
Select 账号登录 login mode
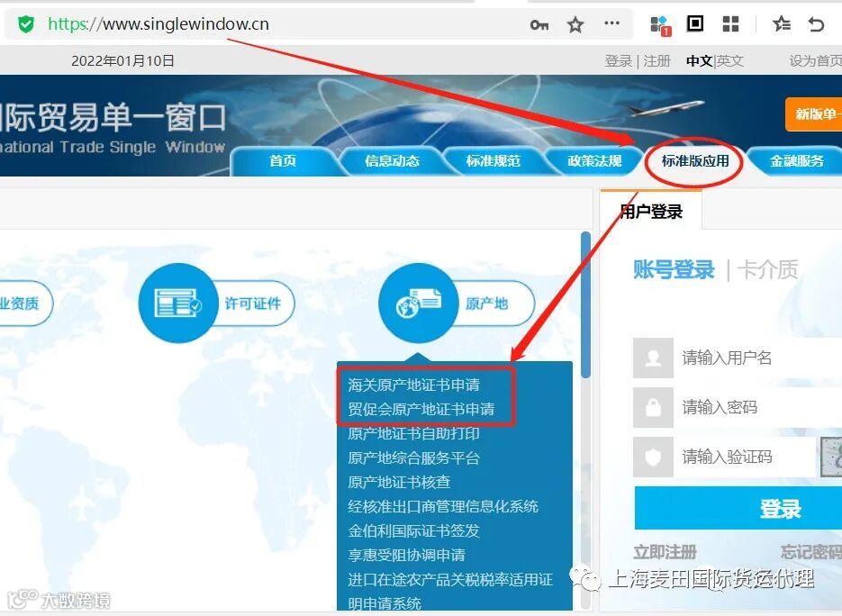(674, 269)
